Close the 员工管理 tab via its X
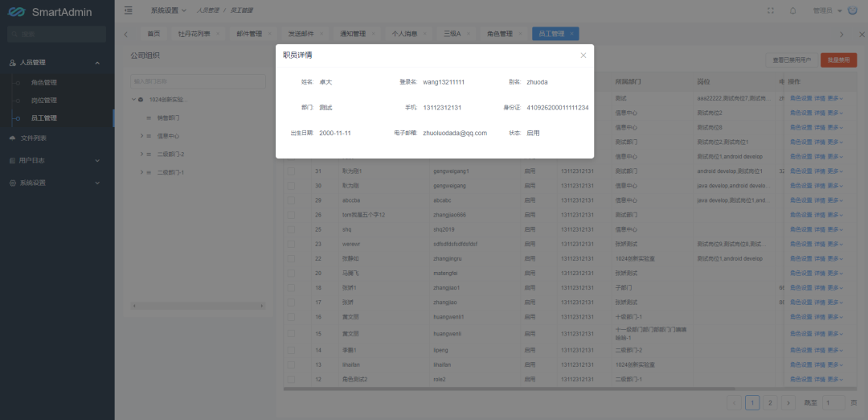 click(571, 34)
